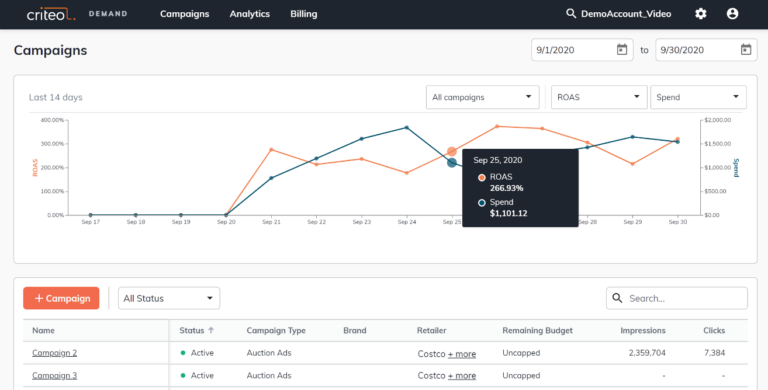The image size is (768, 390).
Task: Select the Sep 21 ROAS data point
Action: (x=271, y=149)
